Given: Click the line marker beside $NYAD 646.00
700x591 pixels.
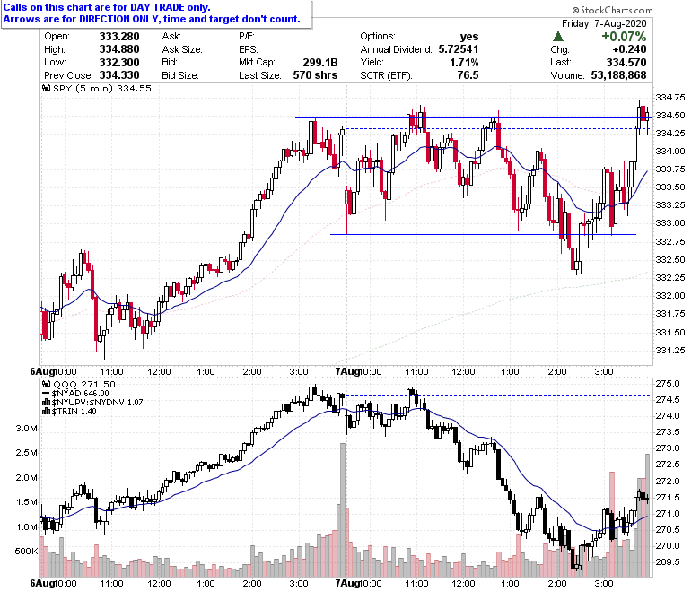Looking at the screenshot, I should click(x=46, y=394).
